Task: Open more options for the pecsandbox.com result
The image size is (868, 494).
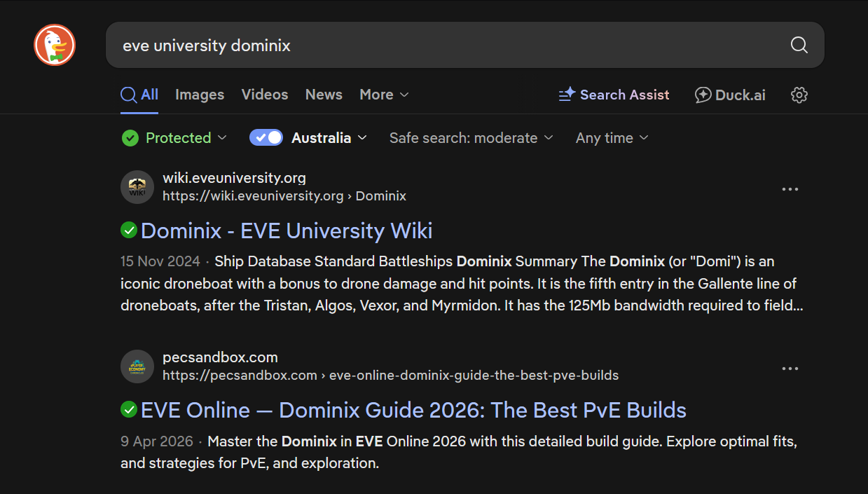Action: click(x=790, y=369)
